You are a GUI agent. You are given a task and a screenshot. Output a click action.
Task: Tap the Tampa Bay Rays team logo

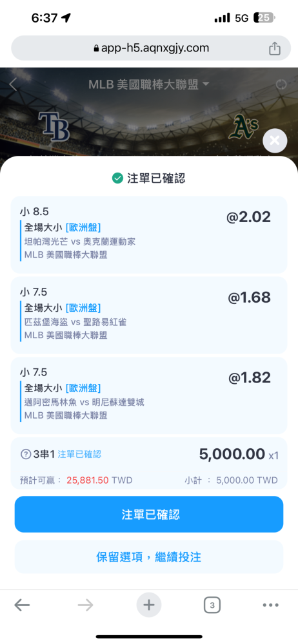[x=54, y=127]
